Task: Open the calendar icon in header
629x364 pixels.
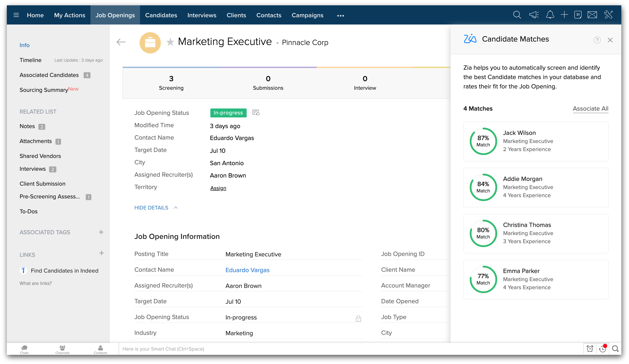Action: tap(578, 15)
